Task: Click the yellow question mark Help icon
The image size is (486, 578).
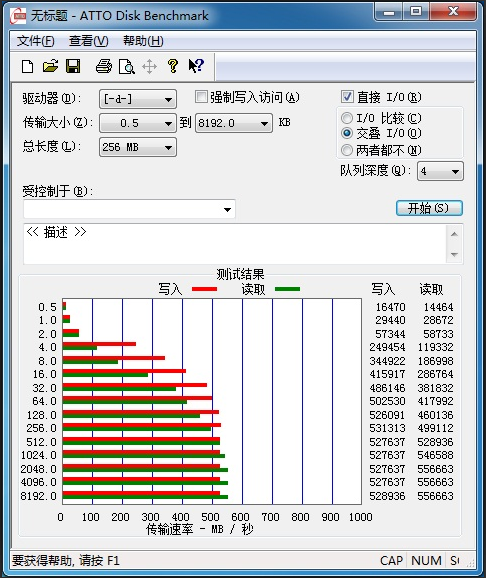Action: click(x=173, y=66)
